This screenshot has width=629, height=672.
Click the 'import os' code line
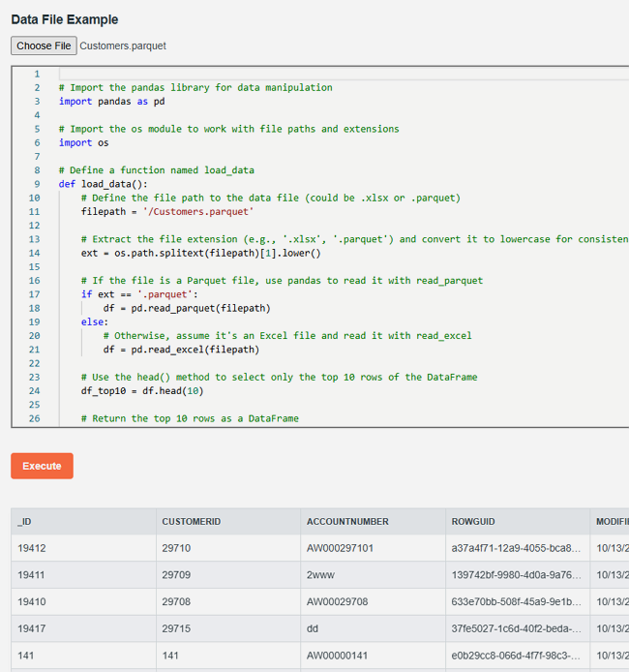(83, 142)
